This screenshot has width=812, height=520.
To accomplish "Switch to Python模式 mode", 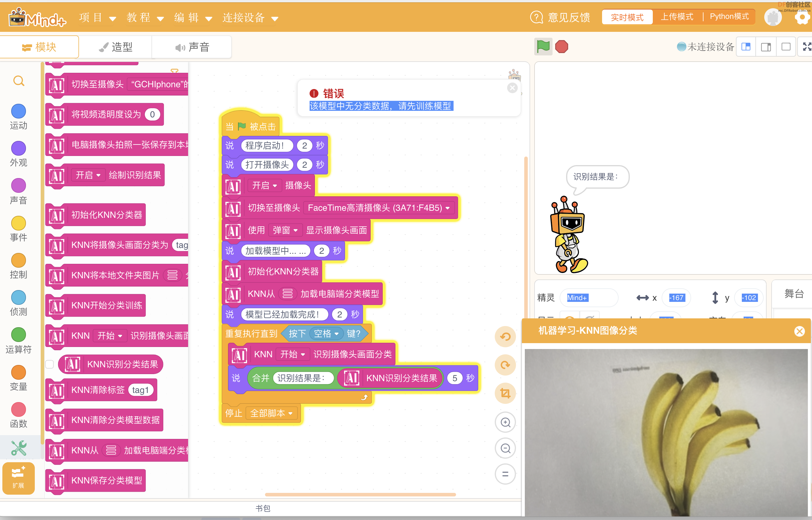I will (x=729, y=17).
